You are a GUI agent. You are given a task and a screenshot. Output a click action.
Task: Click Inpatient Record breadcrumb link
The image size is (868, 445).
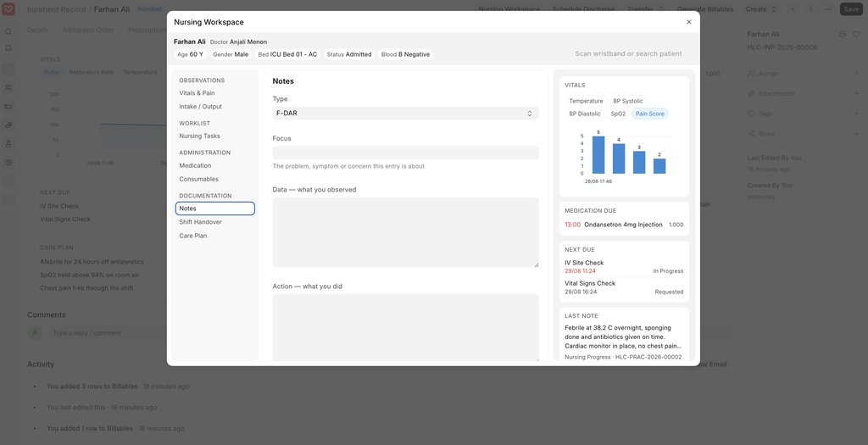[57, 9]
